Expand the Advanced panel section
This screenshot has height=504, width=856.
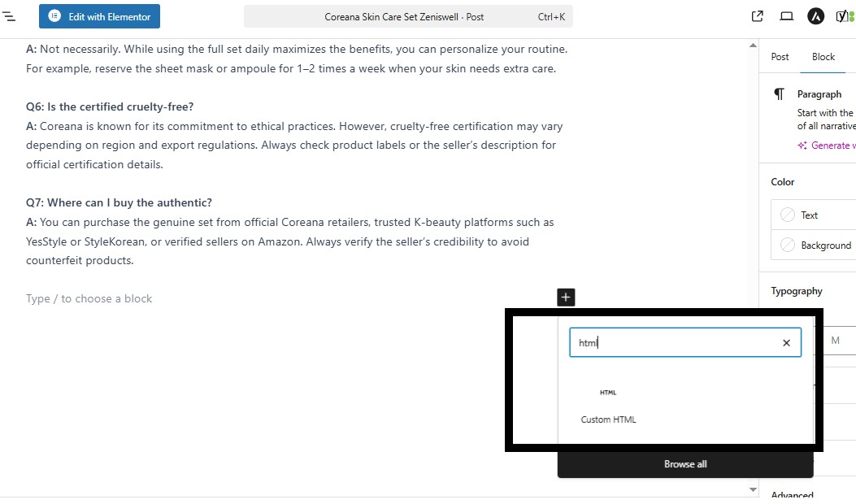click(792, 493)
